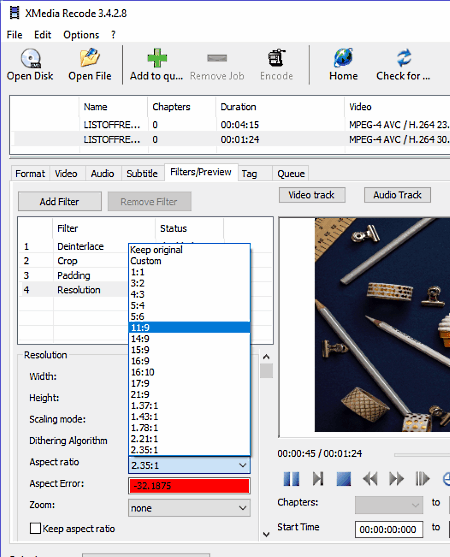This screenshot has height=557, width=450.
Task: Click the Remove Job minus icon
Action: click(x=217, y=58)
